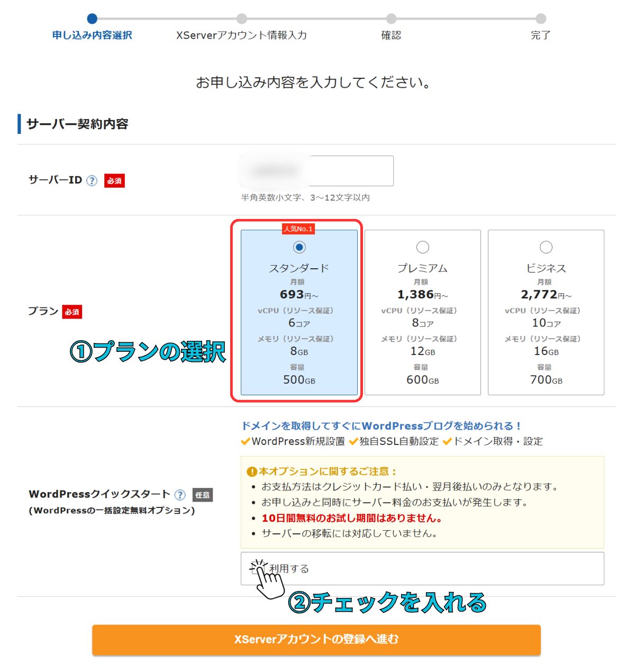The height and width of the screenshot is (672, 635).
Task: Click the 600GB capacity value
Action: pos(423,380)
